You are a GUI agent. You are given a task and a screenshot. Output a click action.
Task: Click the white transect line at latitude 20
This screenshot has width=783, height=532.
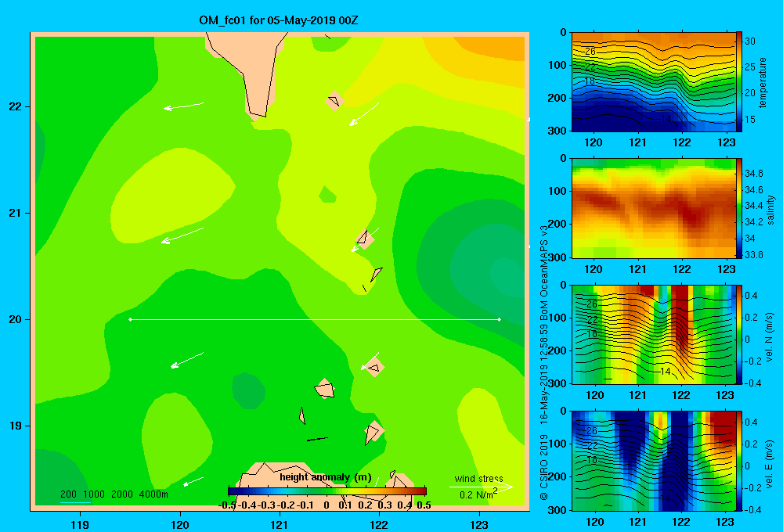coord(315,319)
